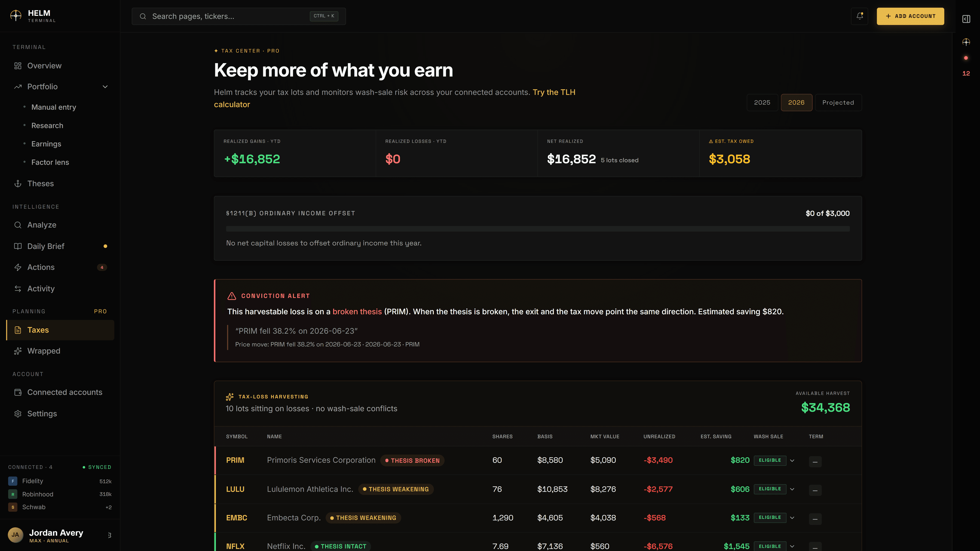The width and height of the screenshot is (980, 551).
Task: Click the Conviction Alert warning triangle
Action: coord(232,296)
